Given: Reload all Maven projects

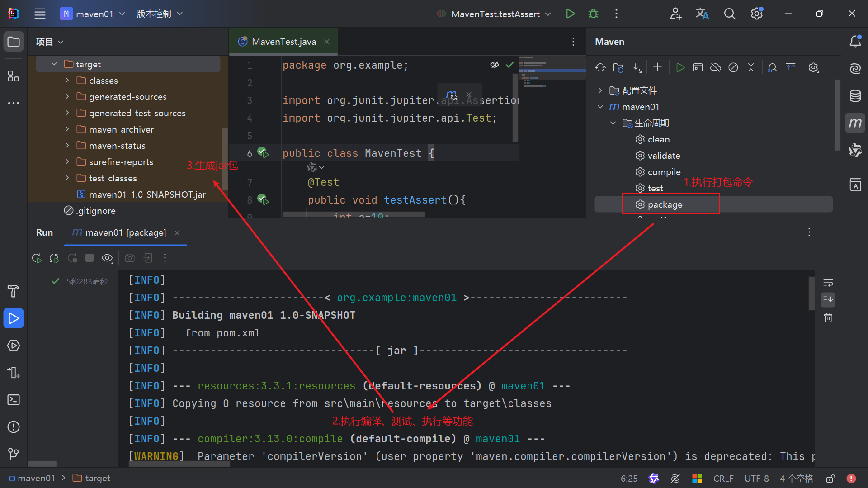Looking at the screenshot, I should point(600,67).
